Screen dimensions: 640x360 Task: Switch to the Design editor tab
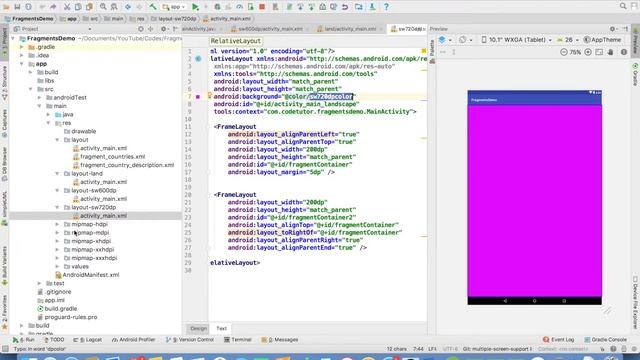tap(198, 329)
